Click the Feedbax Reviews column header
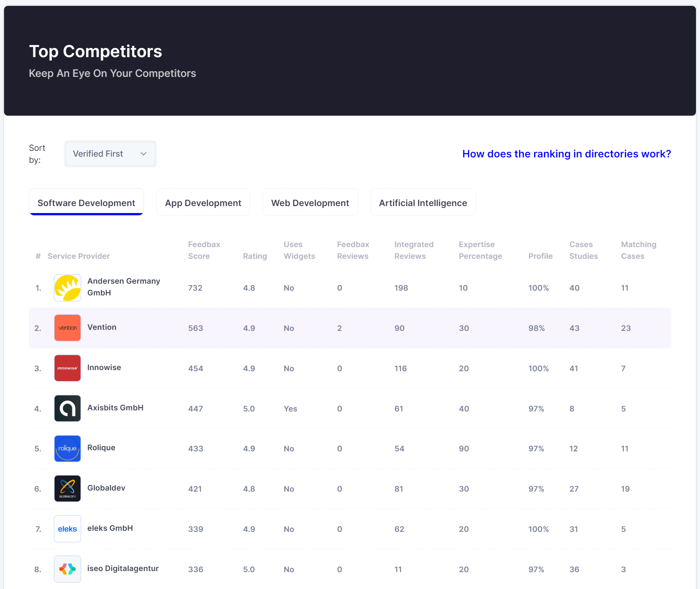Image resolution: width=700 pixels, height=589 pixels. coord(353,250)
